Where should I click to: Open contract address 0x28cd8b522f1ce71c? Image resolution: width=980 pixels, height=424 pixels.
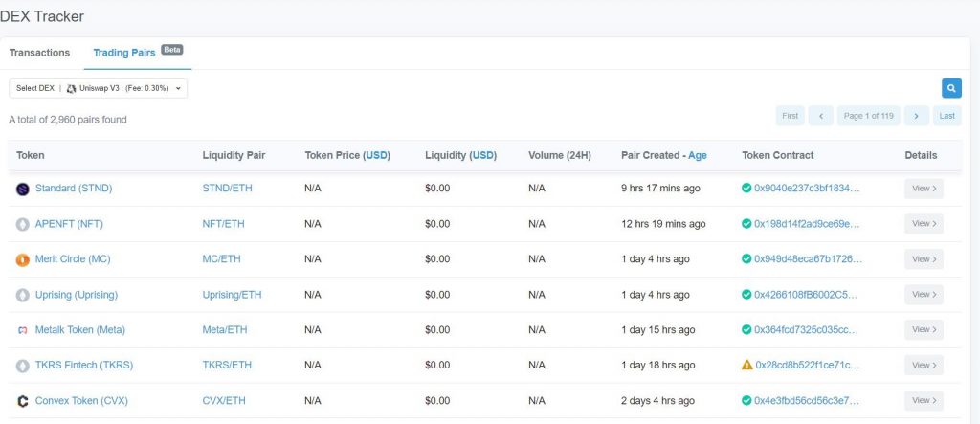(x=808, y=365)
